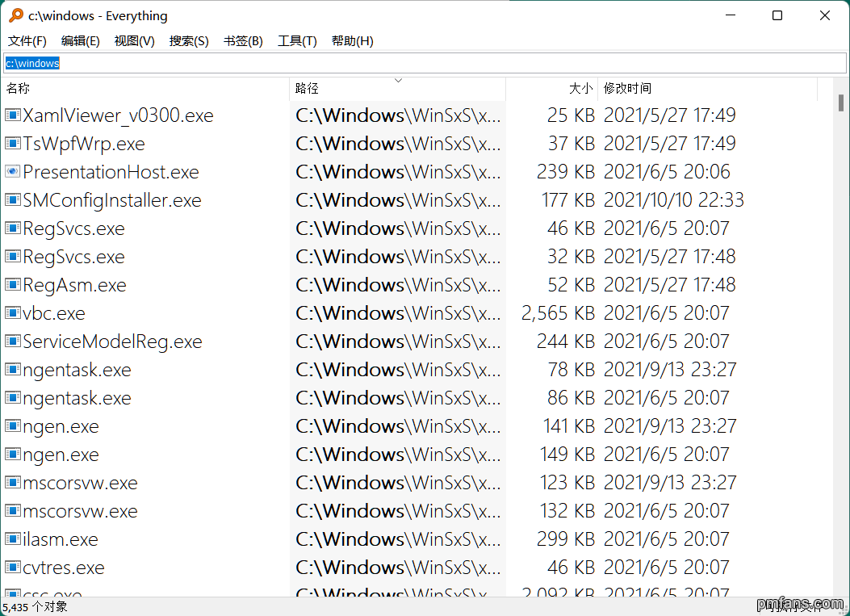This screenshot has width=850, height=616.
Task: Click the path cell of vbc.exe
Action: pyautogui.click(x=398, y=313)
